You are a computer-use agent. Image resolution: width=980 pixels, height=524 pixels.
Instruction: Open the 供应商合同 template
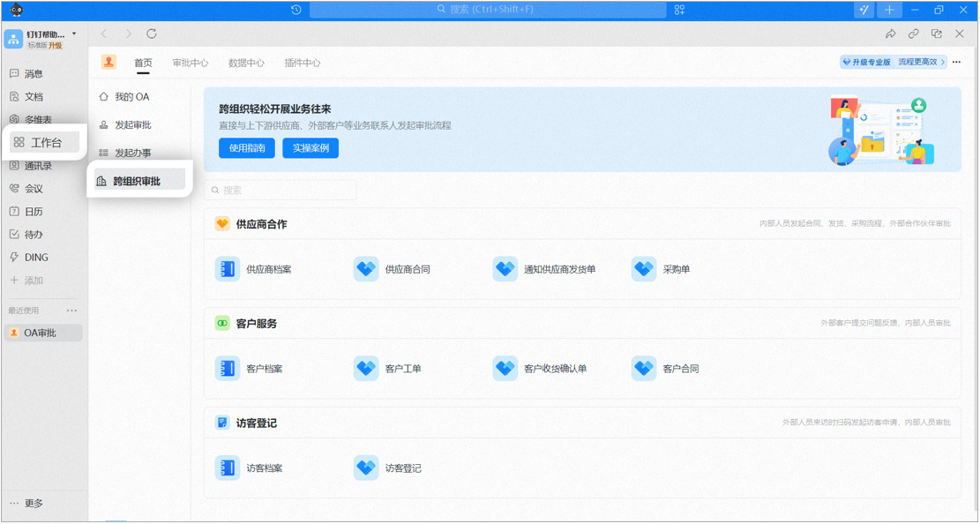392,270
